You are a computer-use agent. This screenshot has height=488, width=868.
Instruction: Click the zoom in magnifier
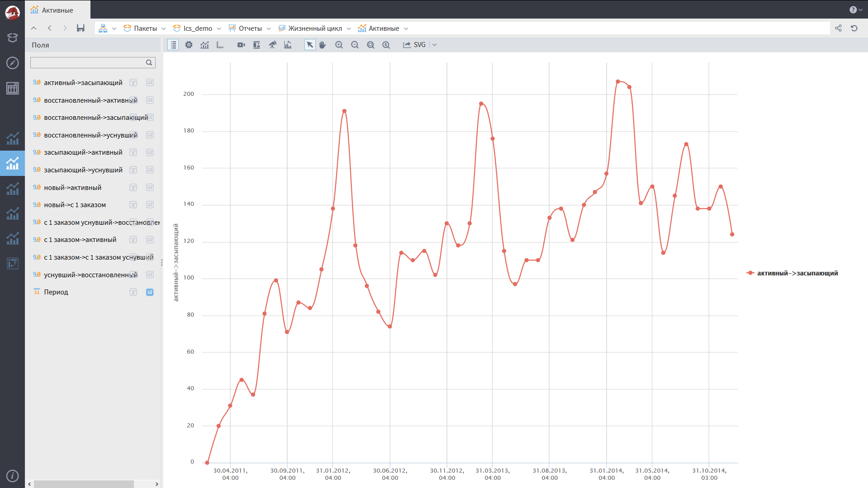click(x=339, y=45)
